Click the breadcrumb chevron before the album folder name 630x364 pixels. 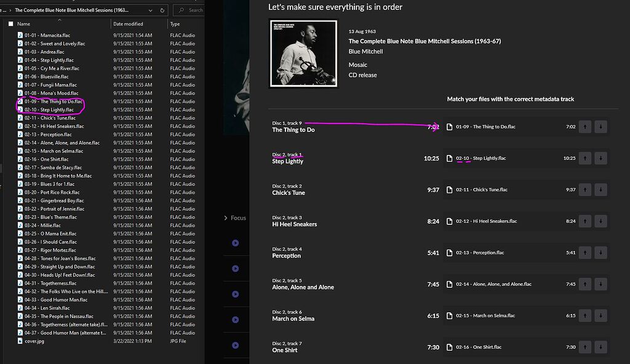click(10, 10)
